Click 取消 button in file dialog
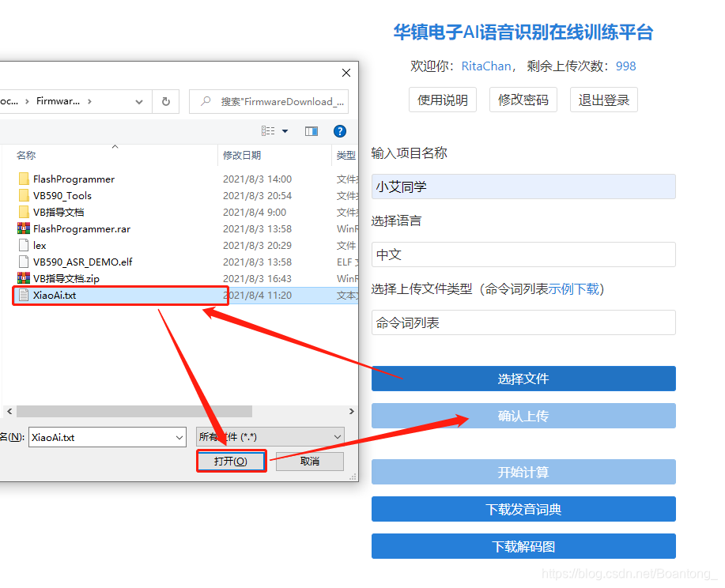This screenshot has width=725, height=588. coord(310,461)
